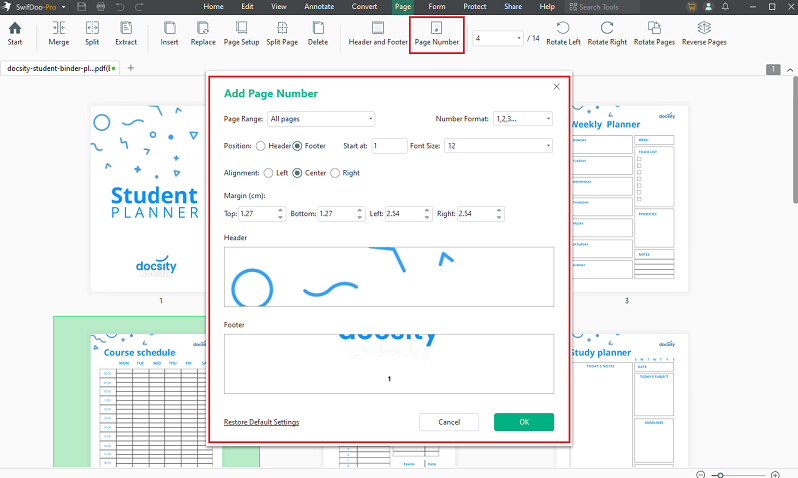Set alignment to Left

coord(268,173)
